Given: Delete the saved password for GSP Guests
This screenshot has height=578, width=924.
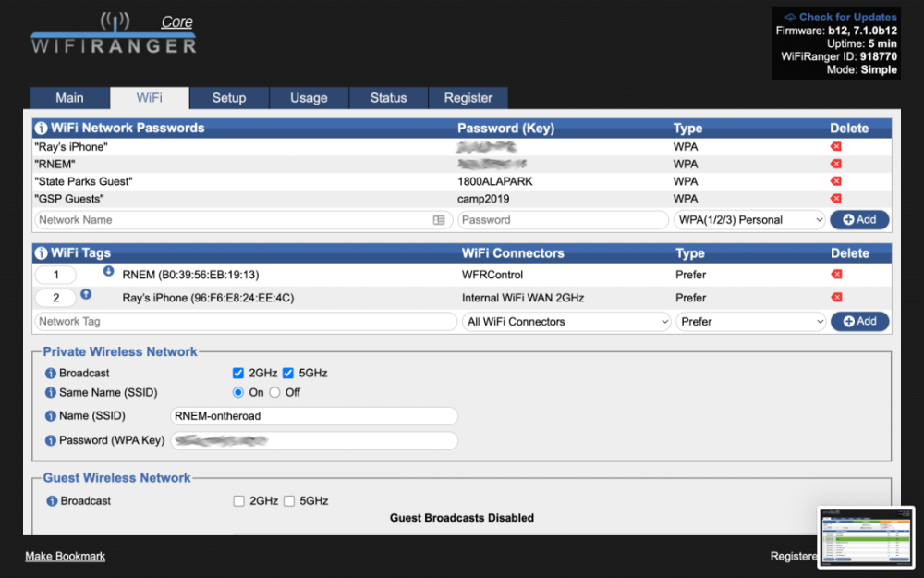Looking at the screenshot, I should click(836, 198).
